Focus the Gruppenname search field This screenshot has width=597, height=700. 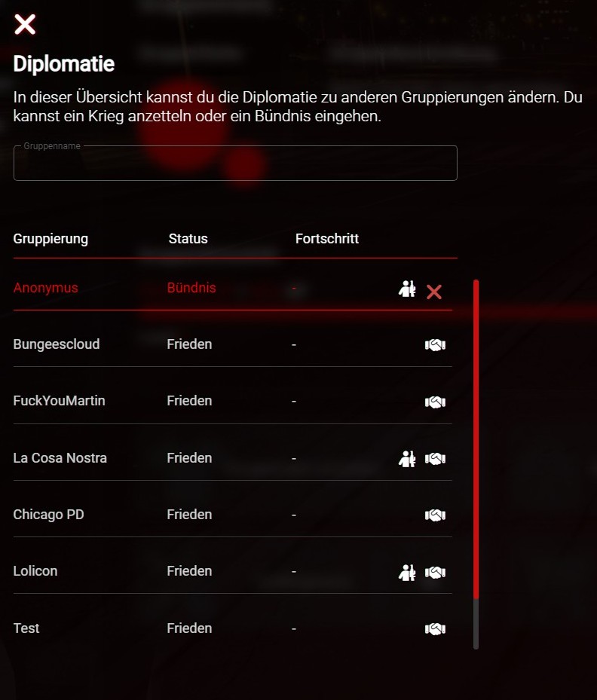point(235,163)
